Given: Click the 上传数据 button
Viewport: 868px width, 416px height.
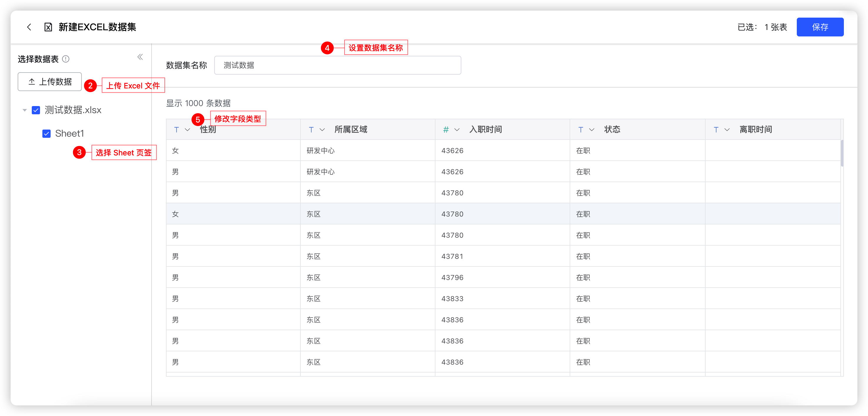Looking at the screenshot, I should [49, 81].
